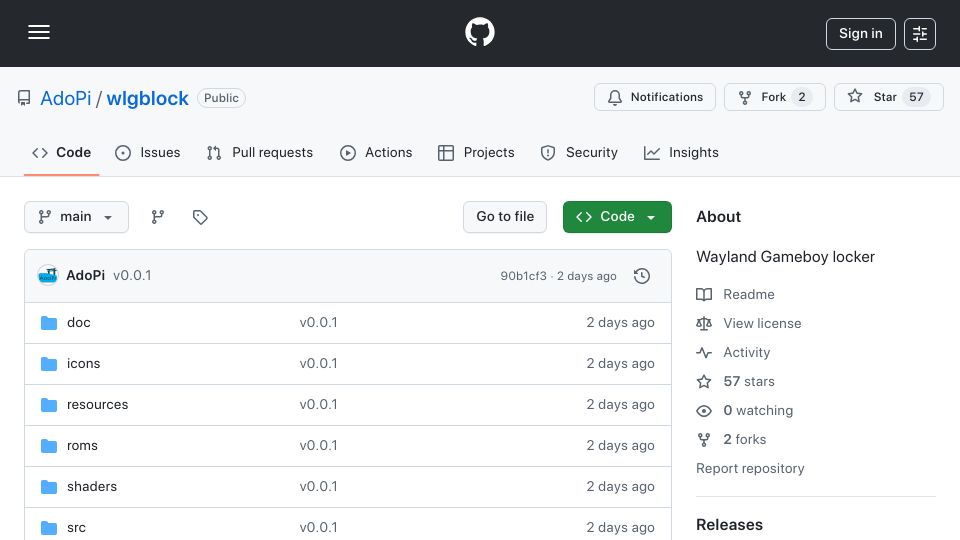Open the latest commit message v0.0.1
This screenshot has height=540, width=960.
coord(132,276)
